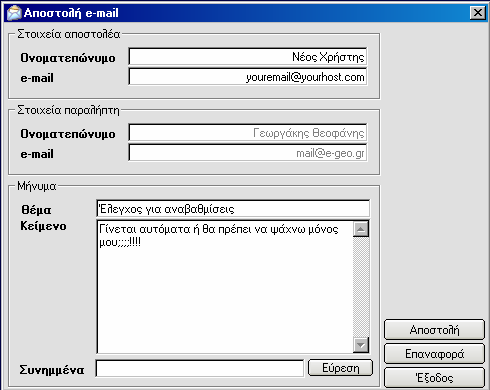This screenshot has width=490, height=390.
Task: Click the sender e-mail label
Action: point(37,78)
